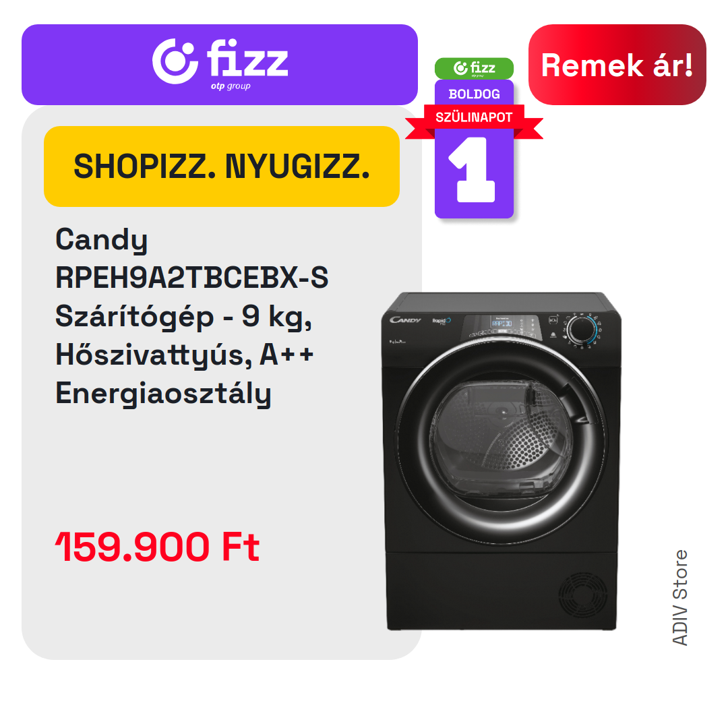Click the Shopizz. Nyugizz. yellow banner
728x728 pixels.
222,166
